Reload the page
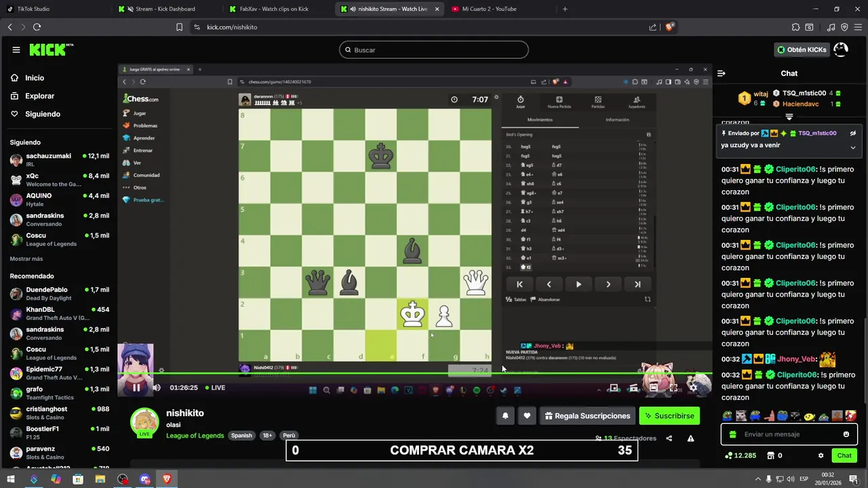 coord(37,27)
